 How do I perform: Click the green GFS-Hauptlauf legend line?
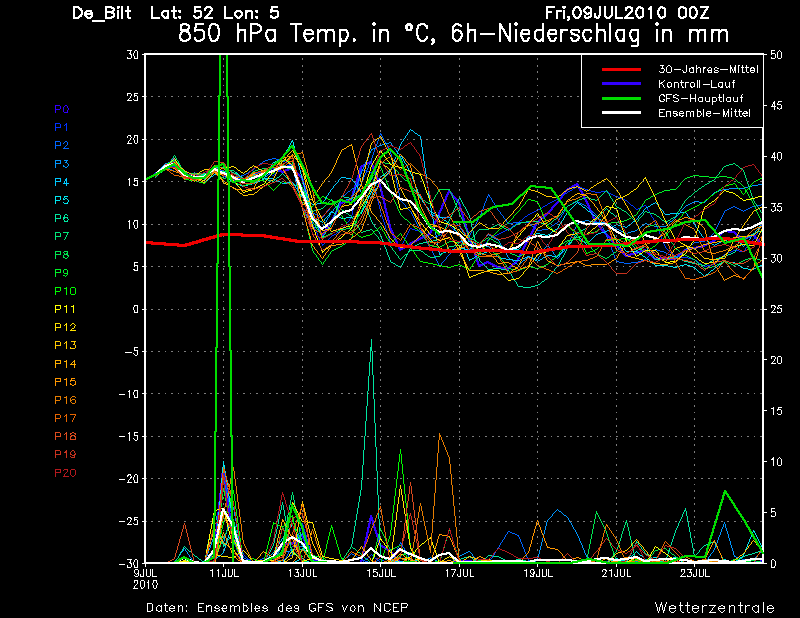(x=621, y=98)
